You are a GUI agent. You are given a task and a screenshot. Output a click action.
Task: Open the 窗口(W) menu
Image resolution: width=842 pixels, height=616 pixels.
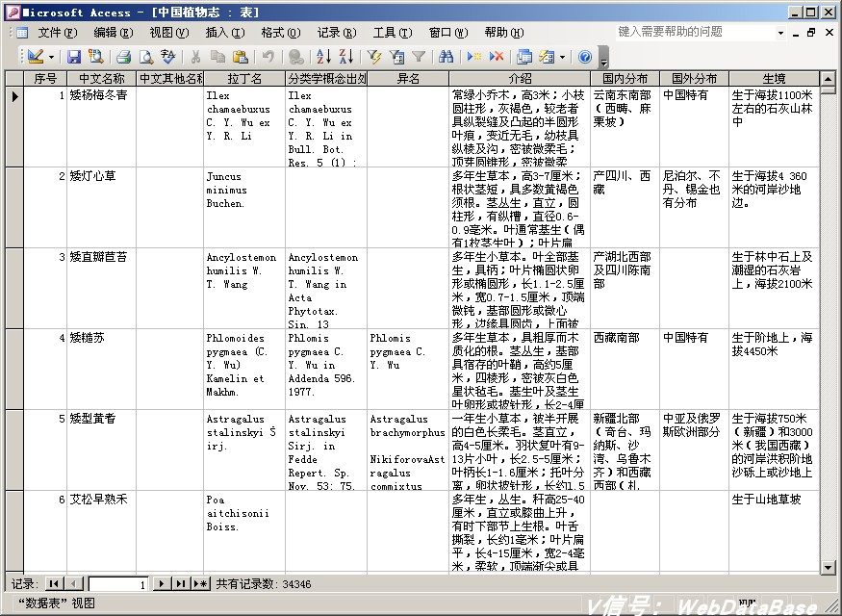(447, 33)
